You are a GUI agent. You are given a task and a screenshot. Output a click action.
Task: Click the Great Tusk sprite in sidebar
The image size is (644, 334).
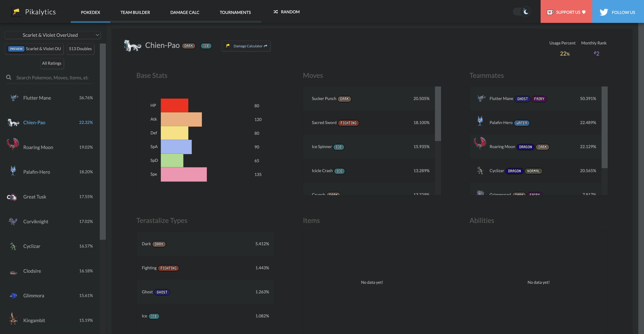pyautogui.click(x=12, y=197)
